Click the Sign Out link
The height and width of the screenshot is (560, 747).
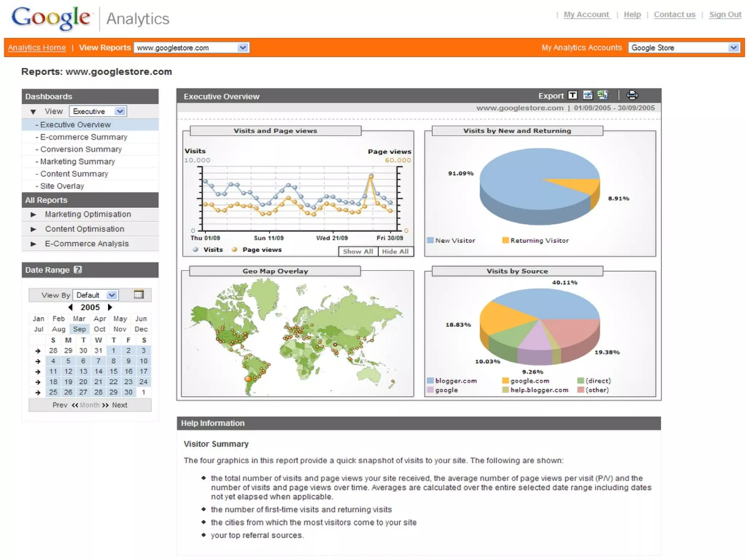point(725,15)
